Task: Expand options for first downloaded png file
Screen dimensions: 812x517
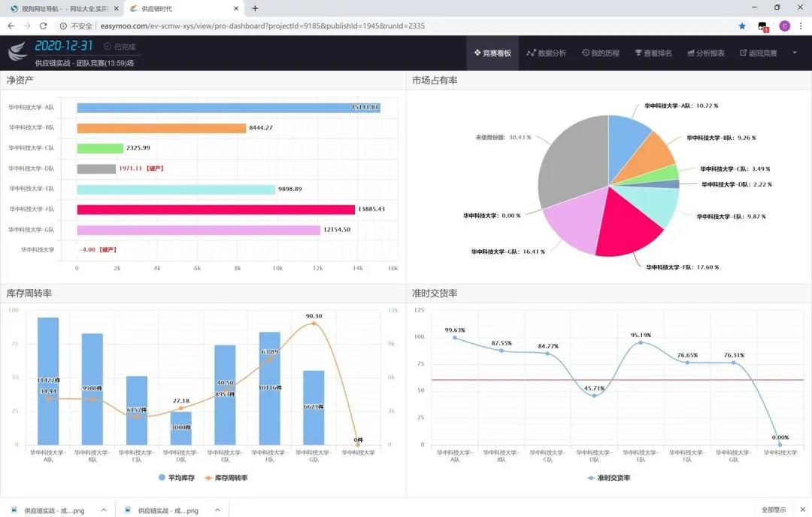Action: click(104, 510)
